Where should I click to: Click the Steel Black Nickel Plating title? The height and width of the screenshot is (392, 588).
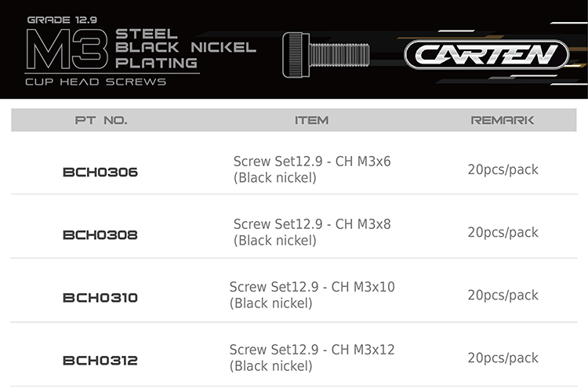click(185, 49)
